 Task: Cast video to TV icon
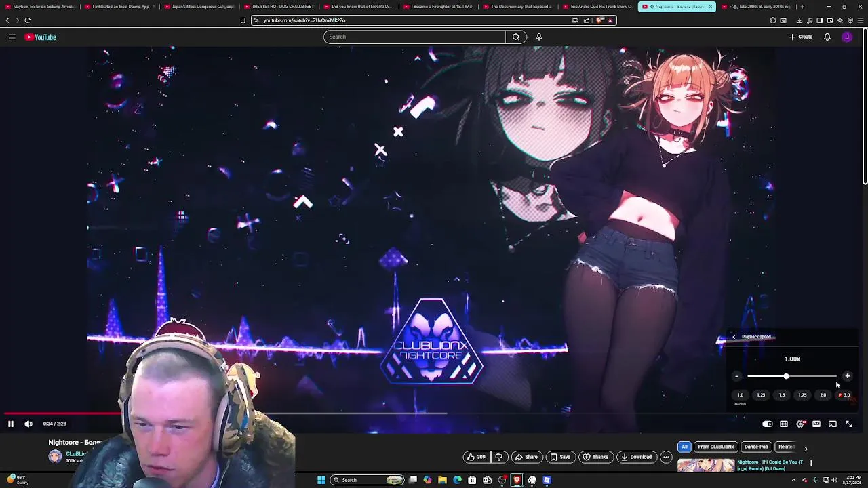click(x=833, y=424)
